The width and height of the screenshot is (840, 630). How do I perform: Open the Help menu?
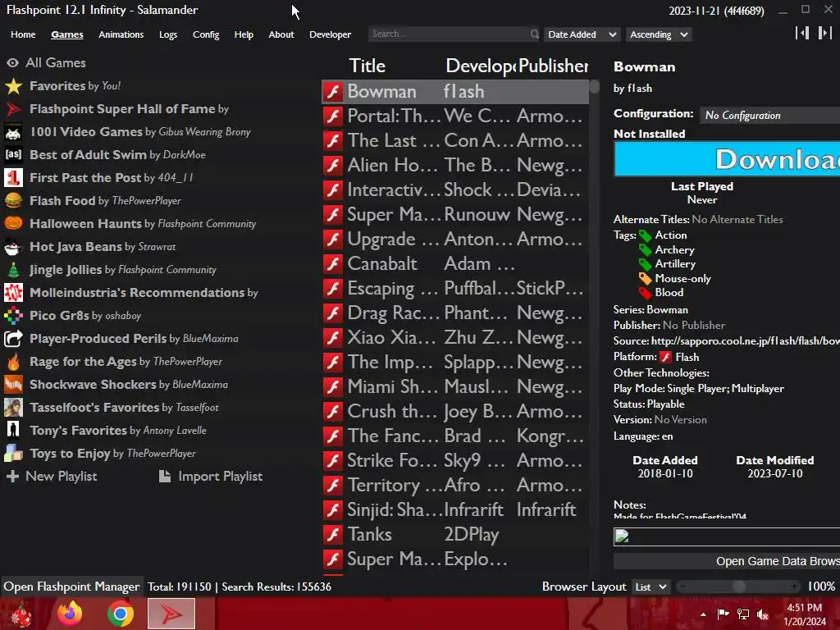pyautogui.click(x=244, y=34)
